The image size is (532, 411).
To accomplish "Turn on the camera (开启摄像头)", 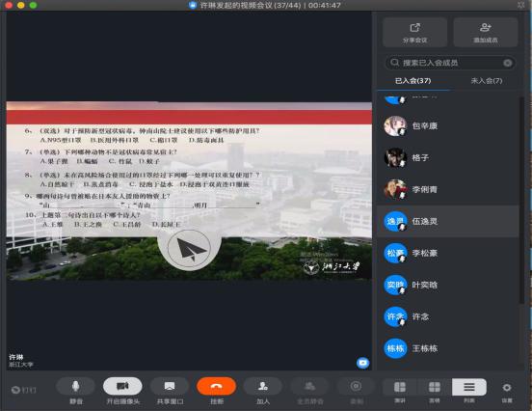I will click(122, 387).
